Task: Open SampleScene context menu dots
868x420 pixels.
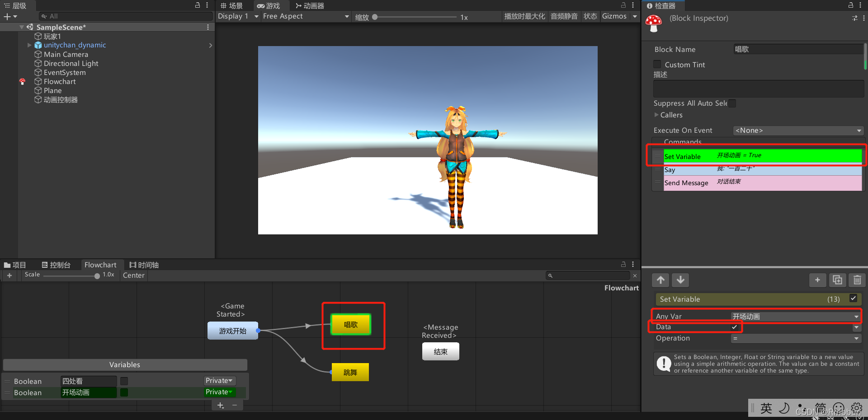Action: pyautogui.click(x=208, y=27)
